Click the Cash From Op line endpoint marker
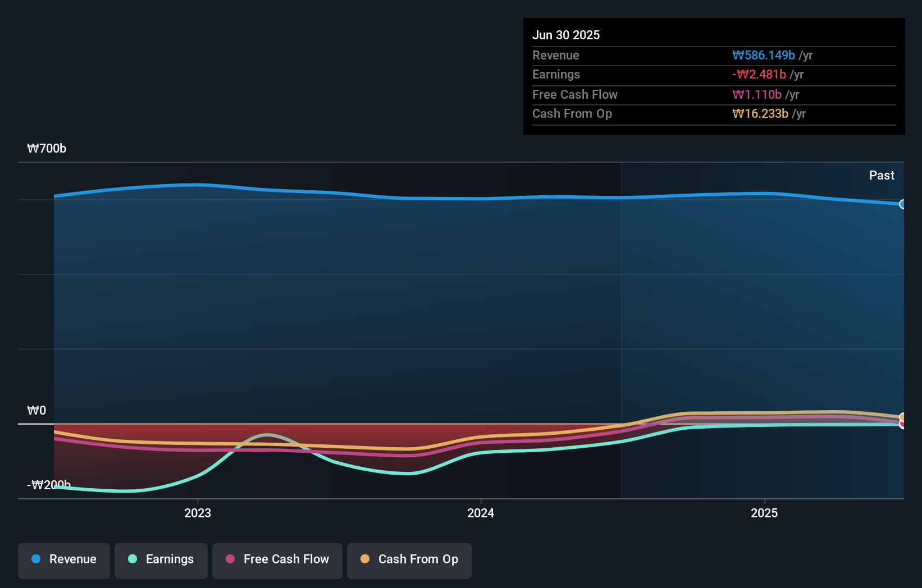The width and height of the screenshot is (922, 588). [x=903, y=417]
